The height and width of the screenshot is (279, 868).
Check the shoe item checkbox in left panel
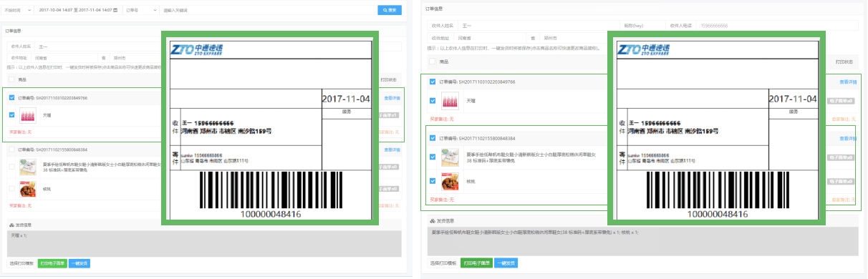pos(11,166)
